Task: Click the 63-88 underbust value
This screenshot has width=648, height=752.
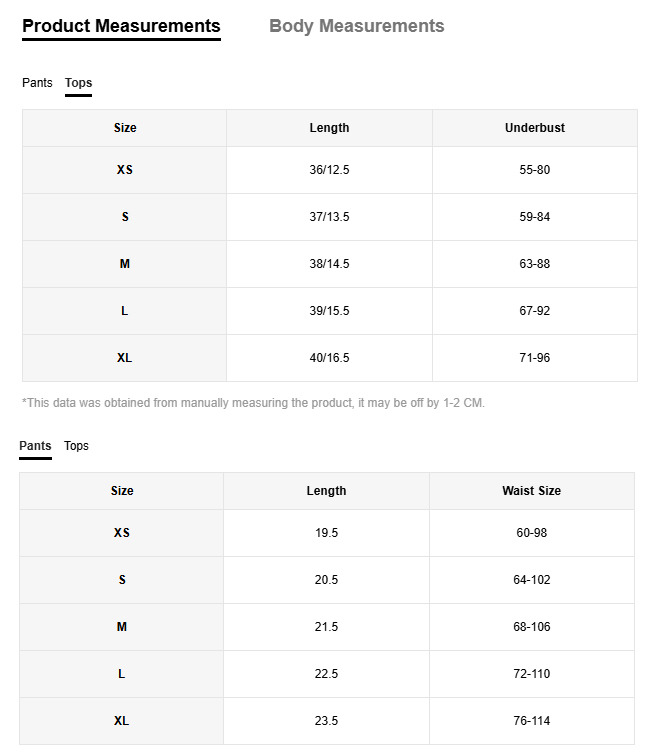Action: (534, 264)
